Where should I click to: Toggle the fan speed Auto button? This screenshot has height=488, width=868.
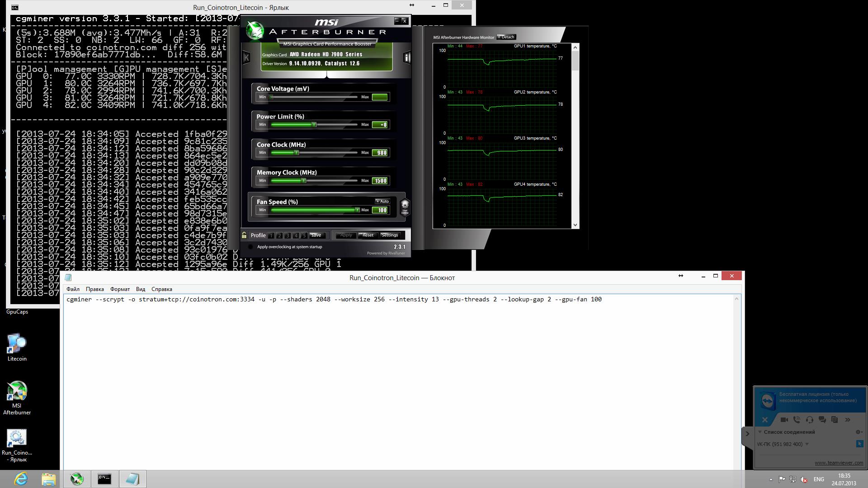(382, 201)
